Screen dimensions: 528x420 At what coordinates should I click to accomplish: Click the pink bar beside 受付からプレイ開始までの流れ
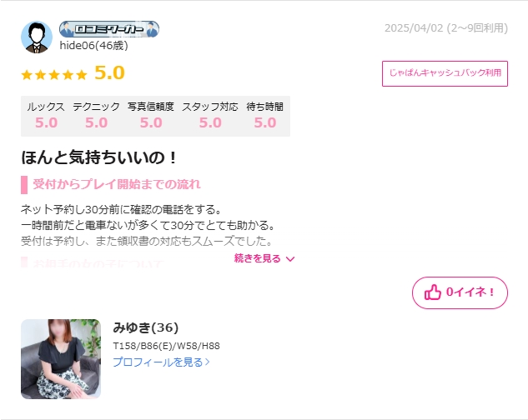(24, 185)
